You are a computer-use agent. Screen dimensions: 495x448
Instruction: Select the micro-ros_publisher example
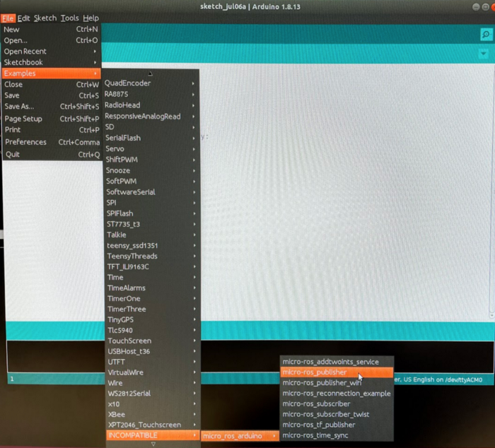tap(315, 372)
